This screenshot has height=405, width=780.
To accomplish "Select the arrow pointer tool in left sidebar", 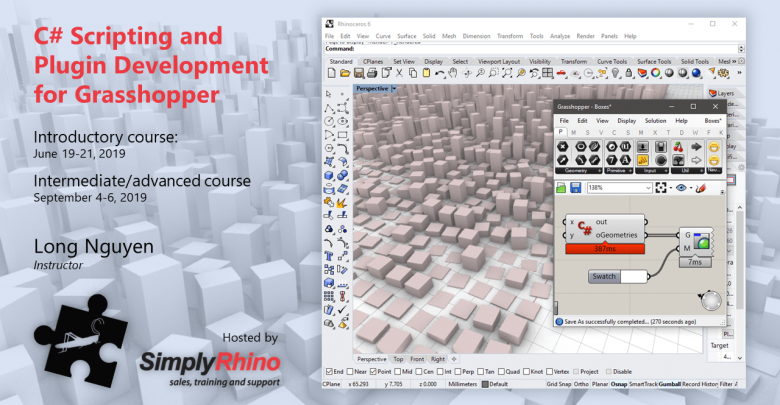I will 329,94.
